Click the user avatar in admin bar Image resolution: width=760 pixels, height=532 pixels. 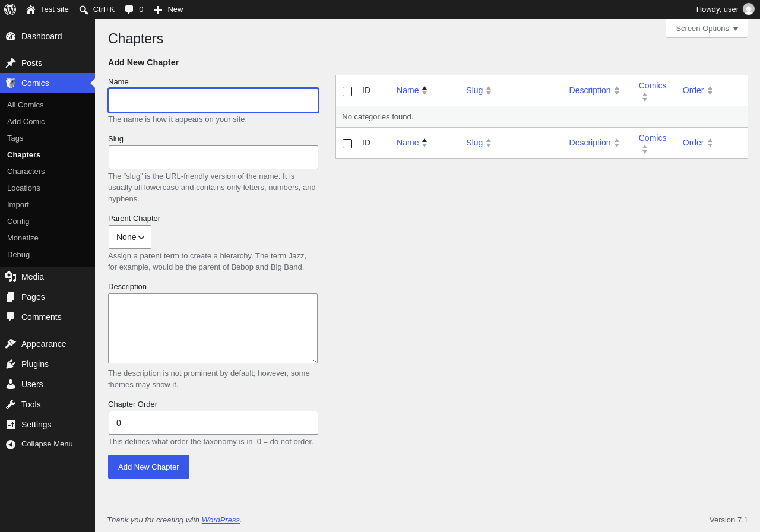[x=749, y=9]
